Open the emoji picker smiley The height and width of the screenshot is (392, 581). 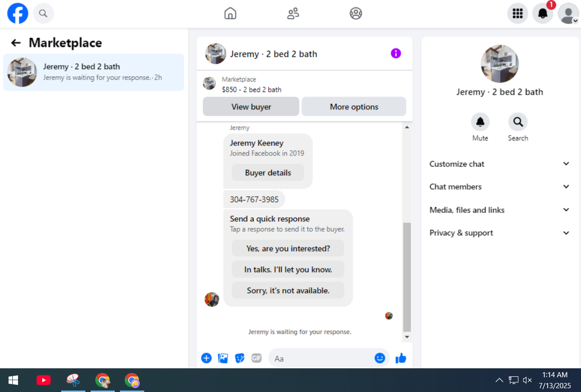[379, 358]
